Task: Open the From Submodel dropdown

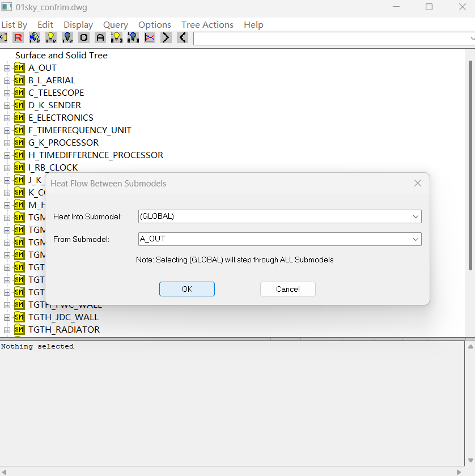Action: click(415, 239)
